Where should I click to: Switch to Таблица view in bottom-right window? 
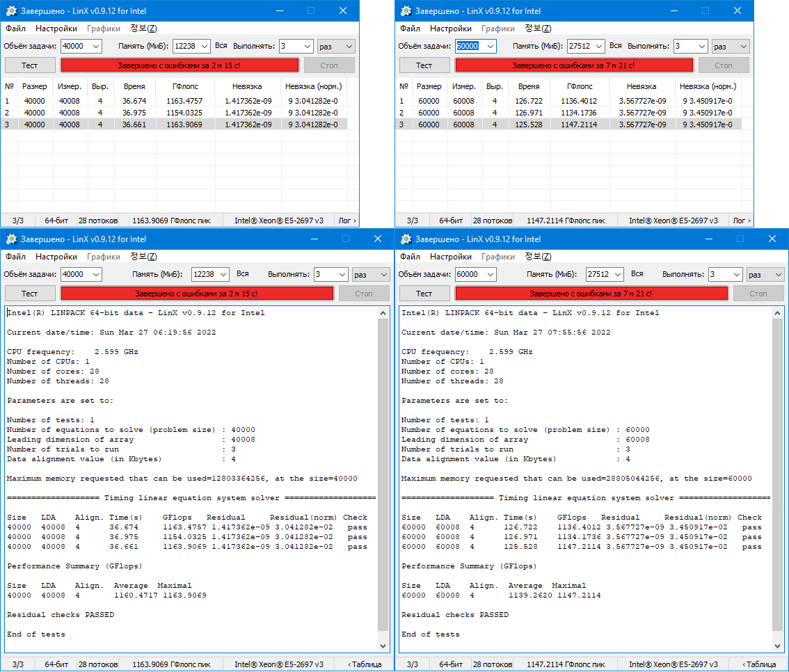(759, 664)
